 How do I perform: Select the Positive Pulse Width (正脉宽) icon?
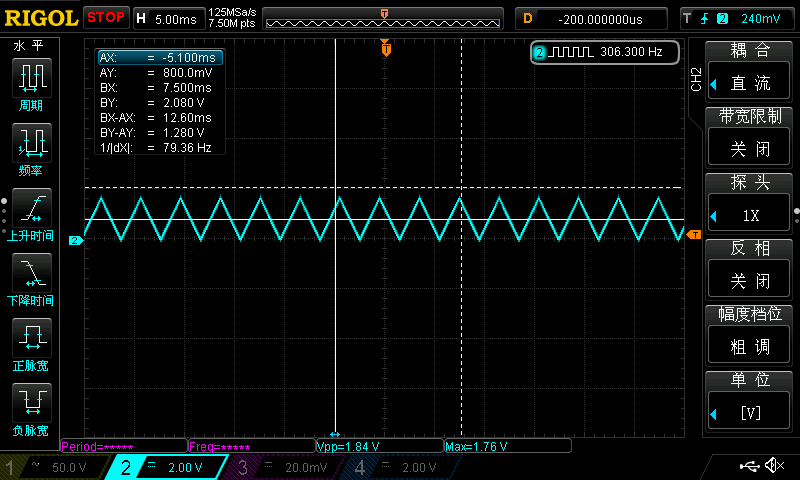31,338
